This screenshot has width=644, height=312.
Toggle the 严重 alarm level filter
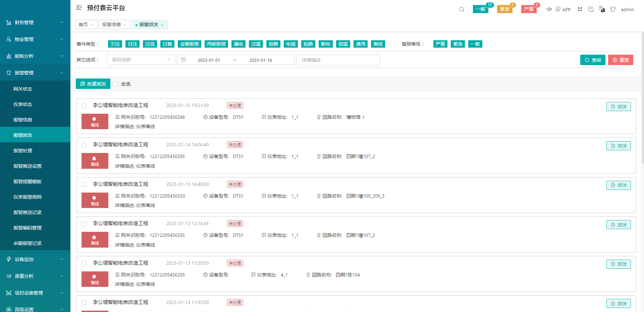440,44
